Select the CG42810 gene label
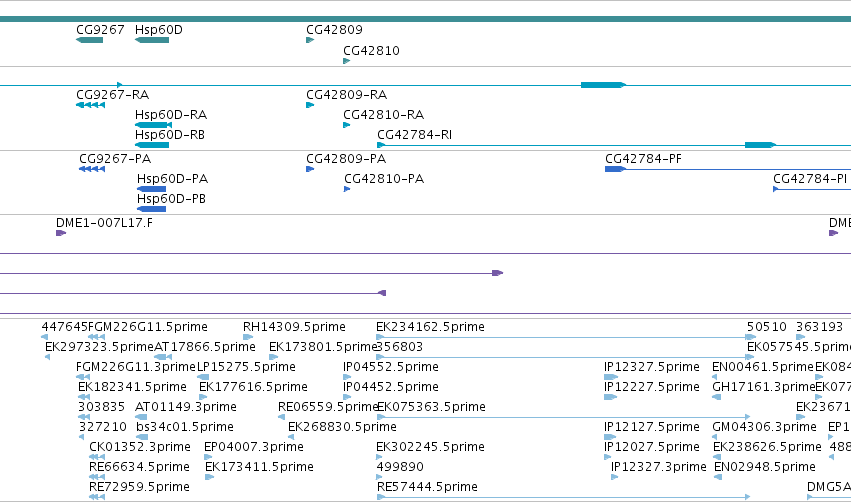851x502 pixels. point(371,51)
